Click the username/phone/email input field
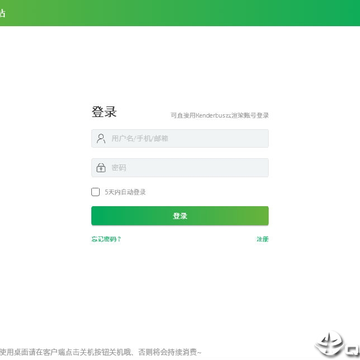This screenshot has width=360, height=360. coord(180,138)
